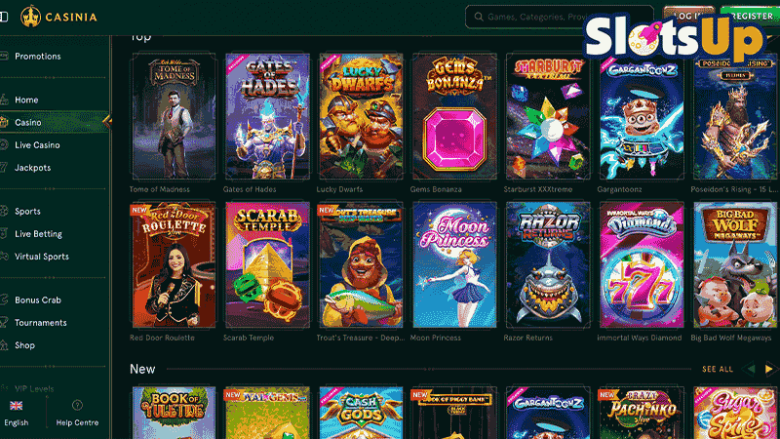This screenshot has width=780, height=439.
Task: Open the Moon Princess game thumbnail
Action: click(455, 265)
